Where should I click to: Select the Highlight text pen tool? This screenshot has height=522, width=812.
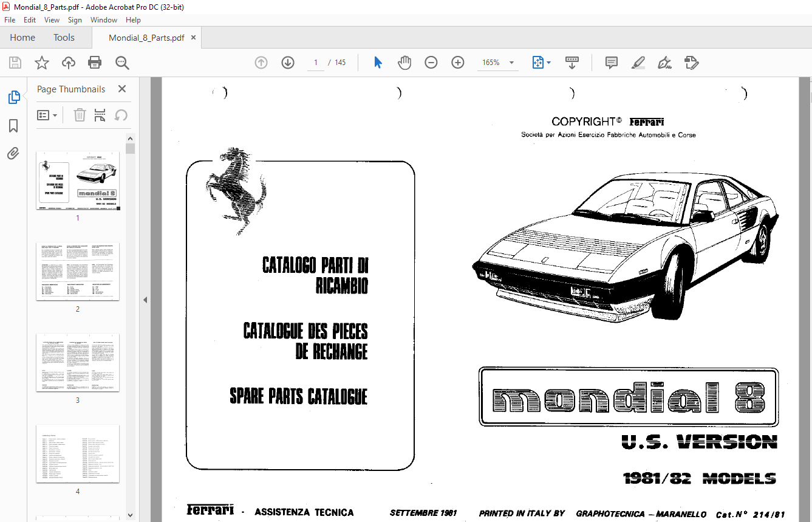(x=638, y=63)
